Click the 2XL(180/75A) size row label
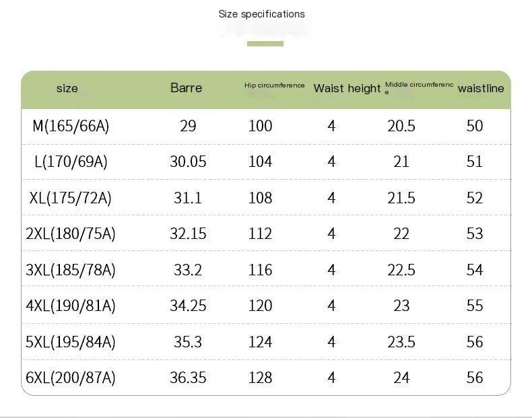532x418 pixels. pos(71,234)
